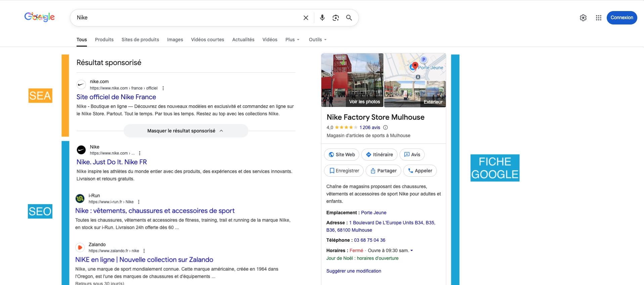Image resolution: width=644 pixels, height=285 pixels.
Task: Expand store opening hours dropdown arrow
Action: point(412,250)
